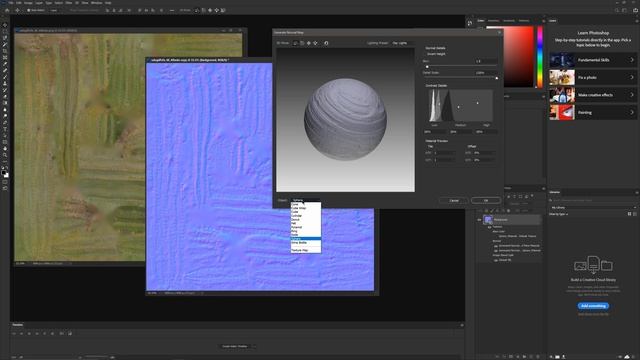This screenshot has height=360, width=640.
Task: Choose Wine Bottle from object list
Action: pos(306,242)
